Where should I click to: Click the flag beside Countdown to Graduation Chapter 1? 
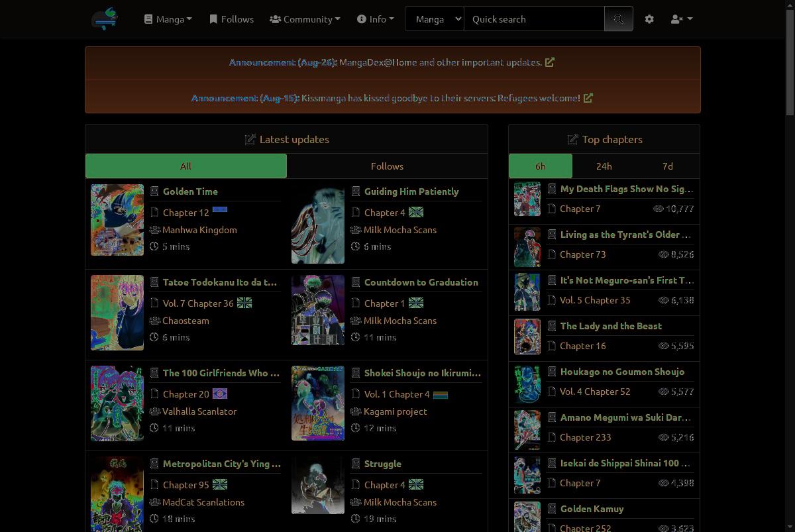pos(416,303)
